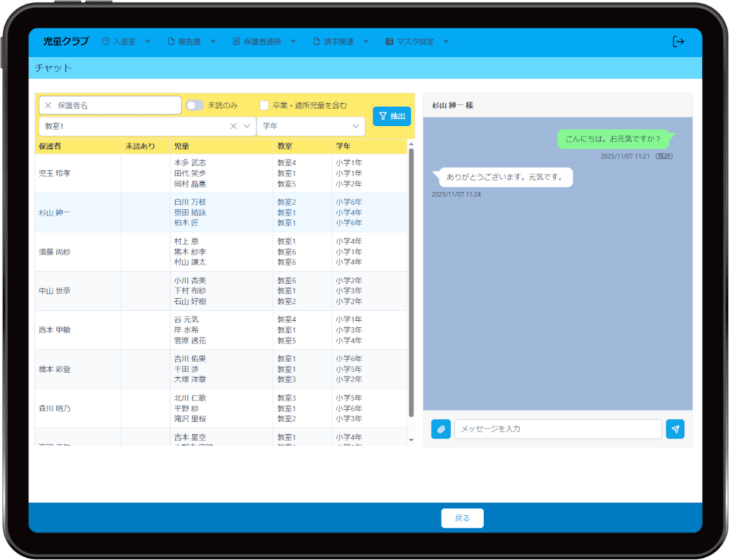Open the 学年 dropdown
The height and width of the screenshot is (560, 729).
[310, 126]
